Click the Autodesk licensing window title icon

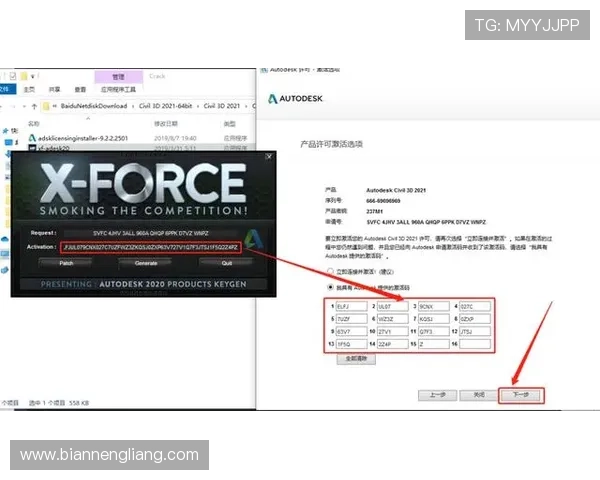[264, 70]
